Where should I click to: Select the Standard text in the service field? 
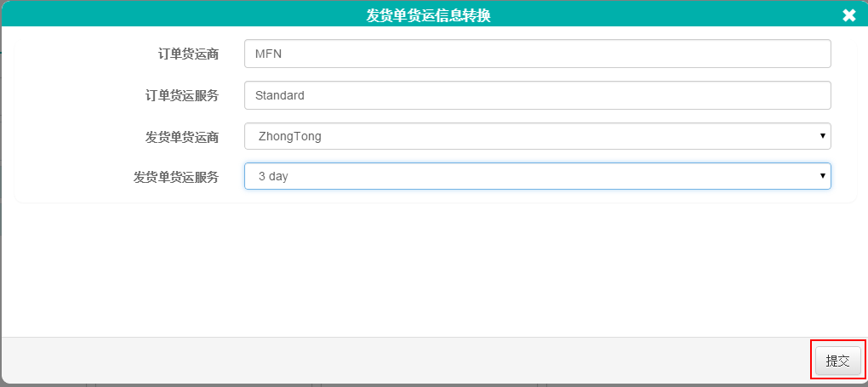[x=280, y=95]
